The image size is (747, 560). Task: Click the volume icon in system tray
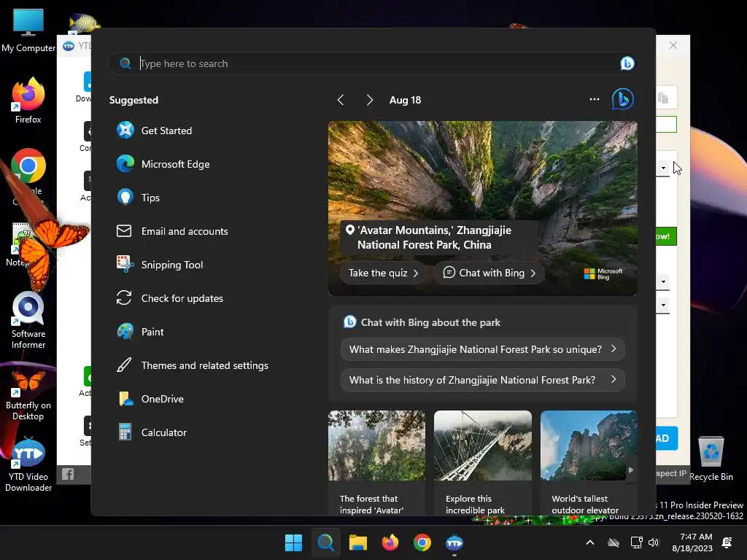coord(654,542)
